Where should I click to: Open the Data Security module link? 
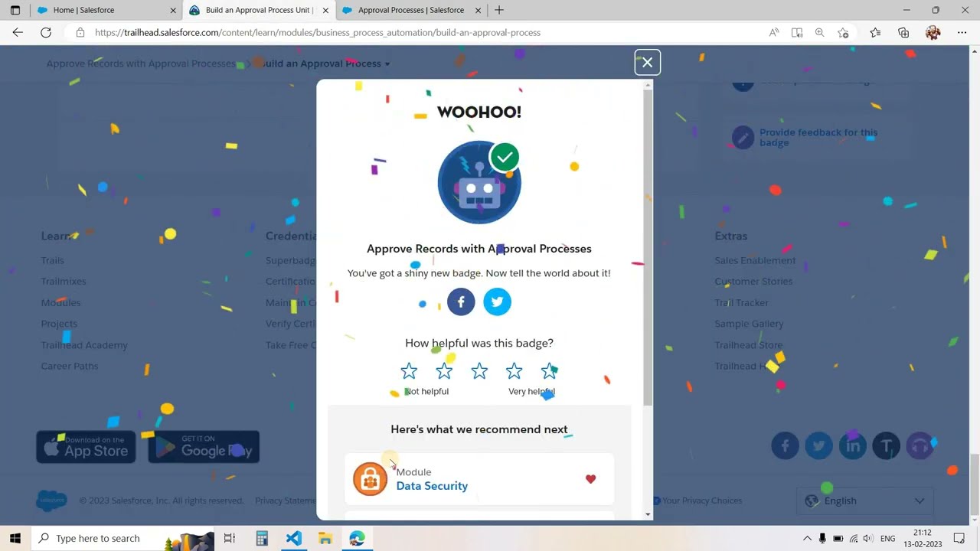click(432, 486)
